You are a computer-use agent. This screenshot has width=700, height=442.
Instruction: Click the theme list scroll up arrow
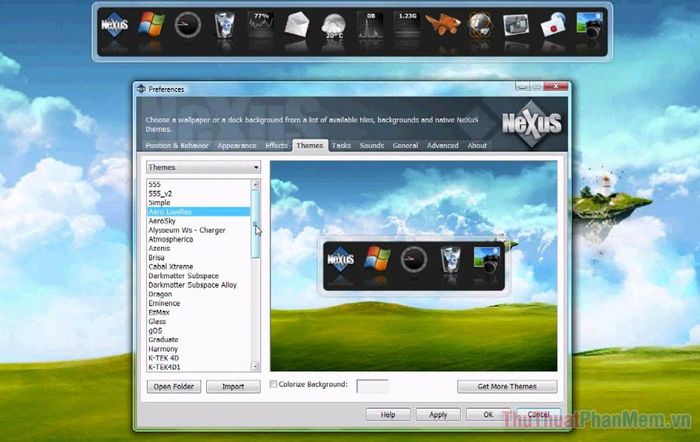(x=255, y=184)
